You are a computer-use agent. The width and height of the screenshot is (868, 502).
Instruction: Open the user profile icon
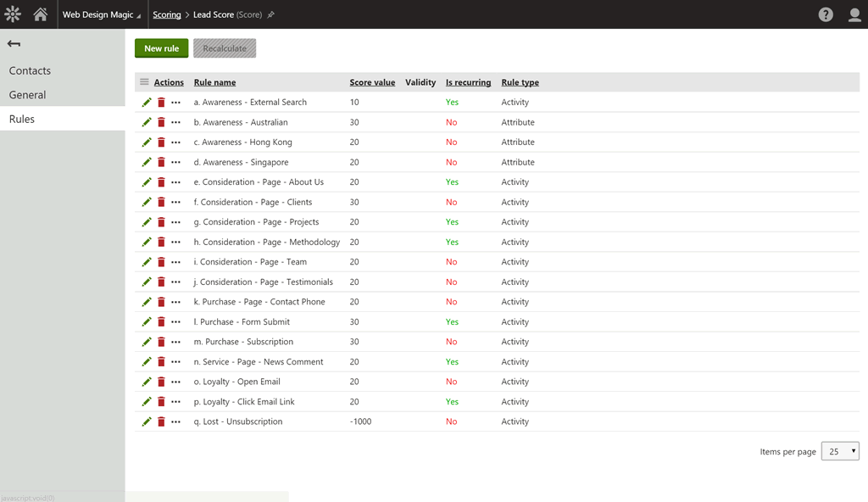coord(854,14)
